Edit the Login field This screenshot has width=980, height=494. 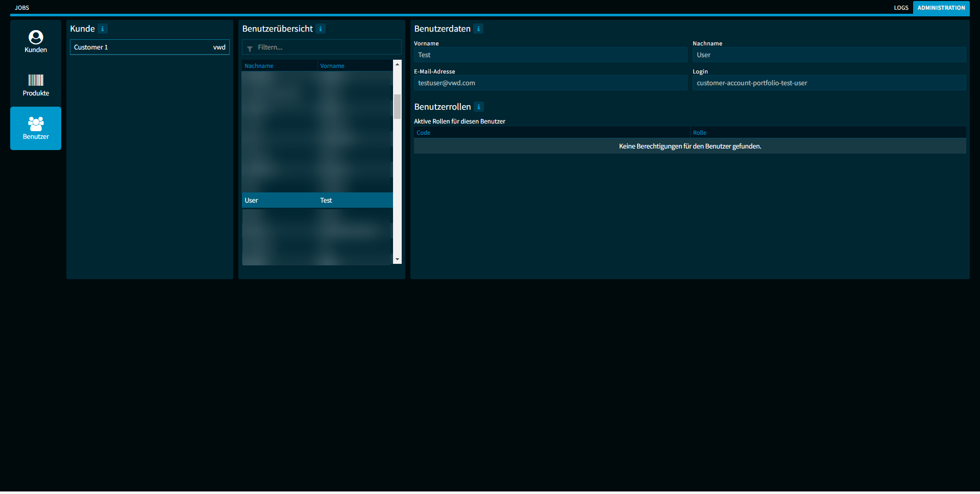coord(829,83)
